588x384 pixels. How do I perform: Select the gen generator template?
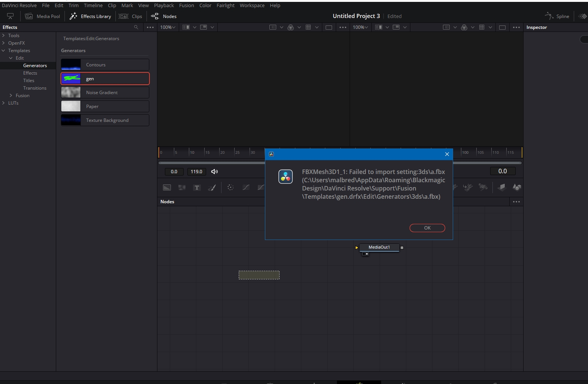coord(105,78)
